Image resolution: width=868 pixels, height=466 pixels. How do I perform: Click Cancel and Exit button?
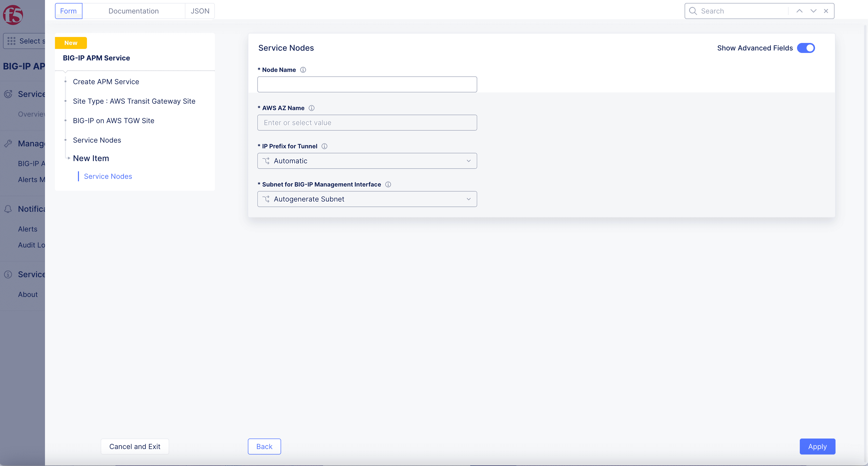[134, 447]
